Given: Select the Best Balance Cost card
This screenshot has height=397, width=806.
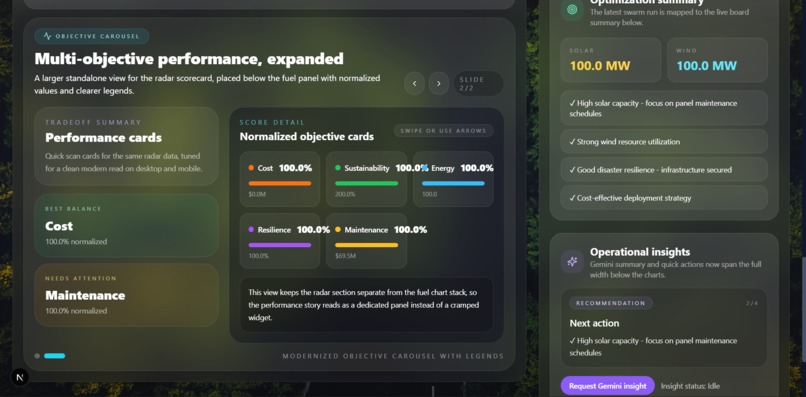Looking at the screenshot, I should coord(126,226).
